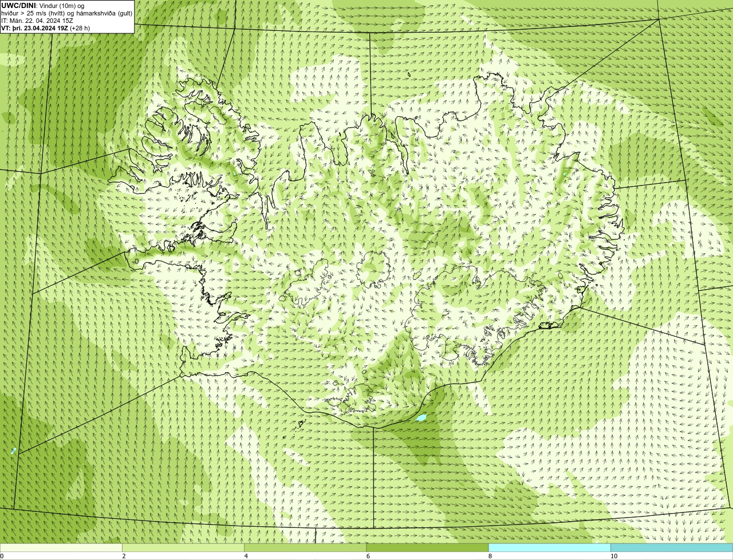The width and height of the screenshot is (733, 560).
Task: Click the line "VT: þri. 23.04.2024 19Z (+28 h)"
Action: (45, 27)
